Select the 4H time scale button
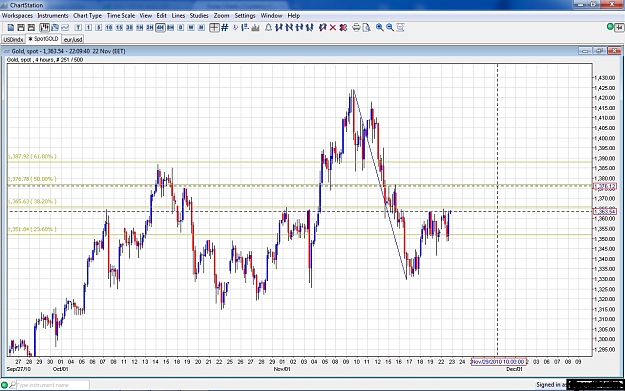The height and width of the screenshot is (391, 625). [x=160, y=28]
